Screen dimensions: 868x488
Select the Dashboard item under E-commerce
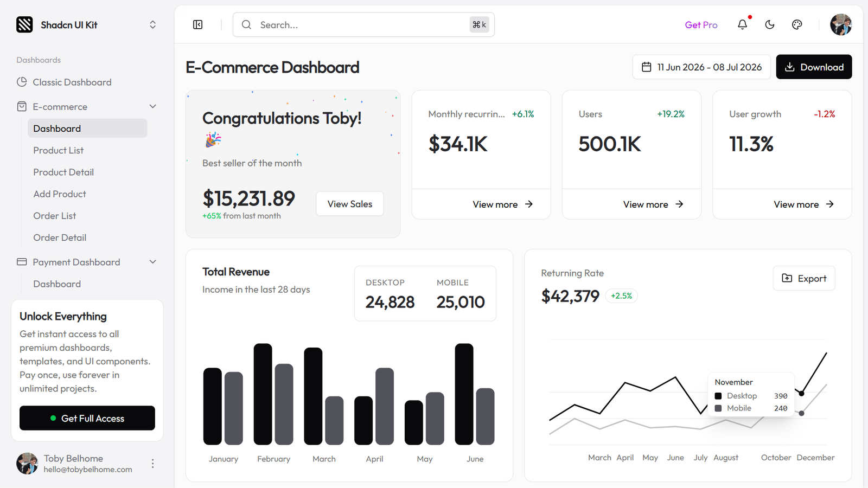coord(87,128)
